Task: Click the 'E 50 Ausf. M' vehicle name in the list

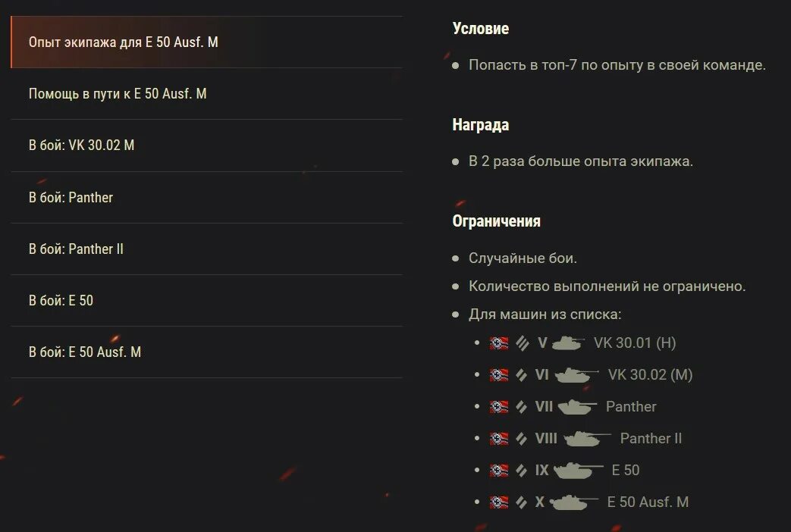Action: (x=648, y=502)
